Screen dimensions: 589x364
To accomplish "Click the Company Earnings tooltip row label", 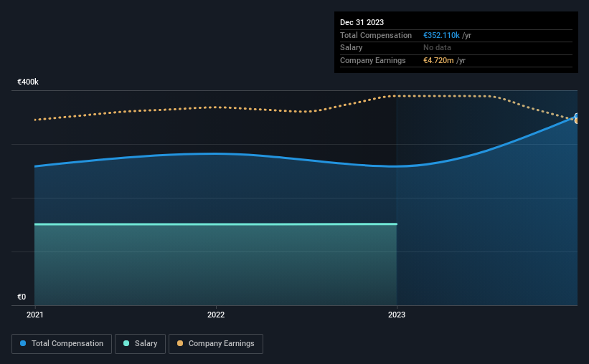I will tap(372, 60).
